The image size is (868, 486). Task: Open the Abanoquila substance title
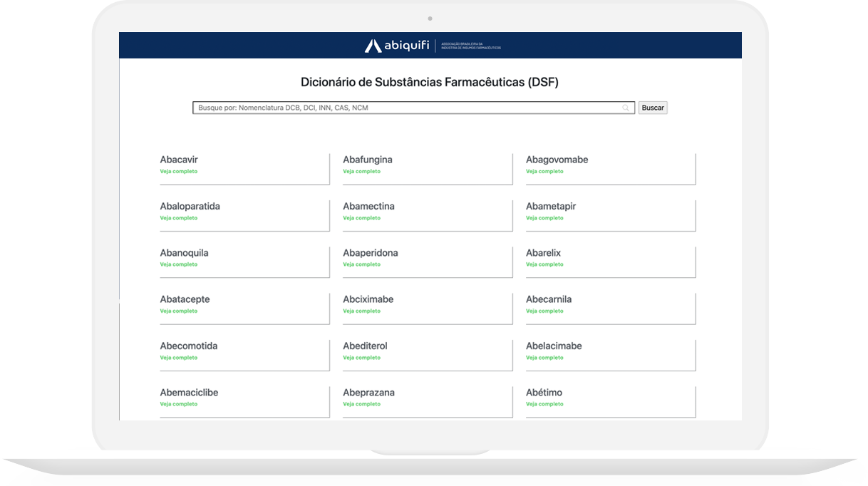[x=184, y=253]
